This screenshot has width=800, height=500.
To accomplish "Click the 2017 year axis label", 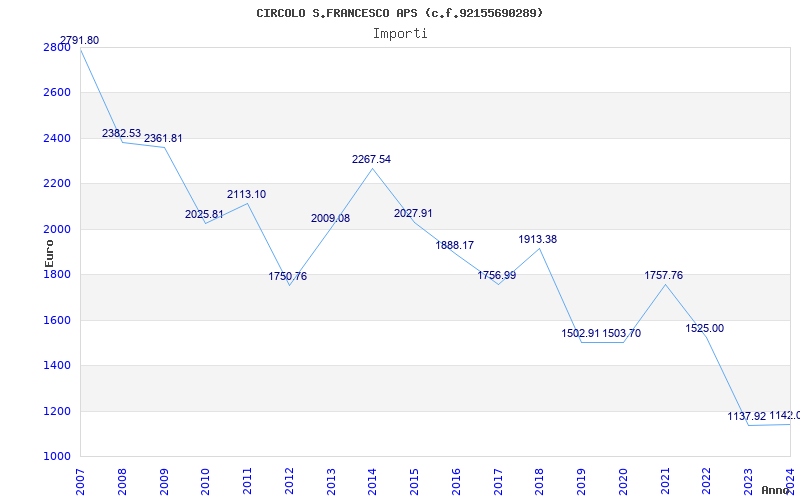I will (498, 482).
